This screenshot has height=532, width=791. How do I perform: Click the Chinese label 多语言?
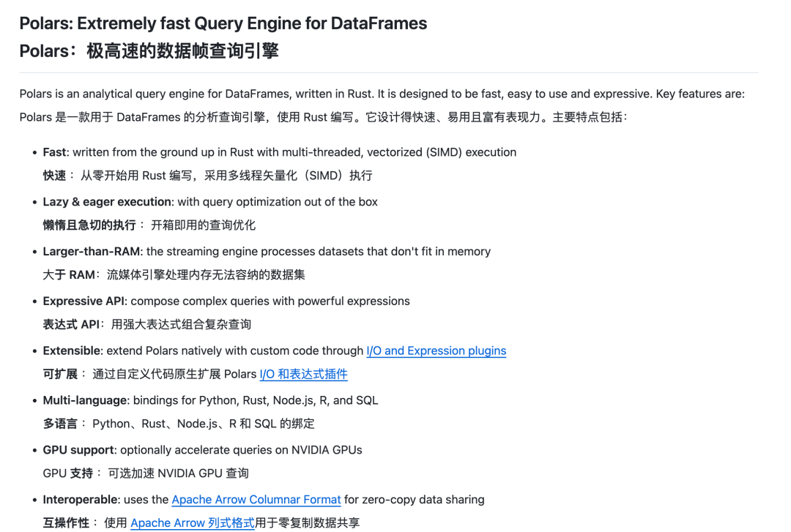point(60,424)
